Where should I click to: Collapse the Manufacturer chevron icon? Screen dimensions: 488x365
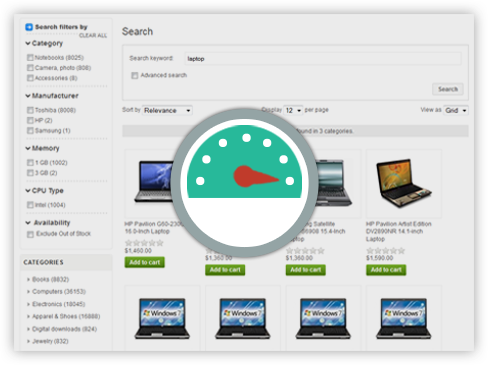pyautogui.click(x=28, y=96)
